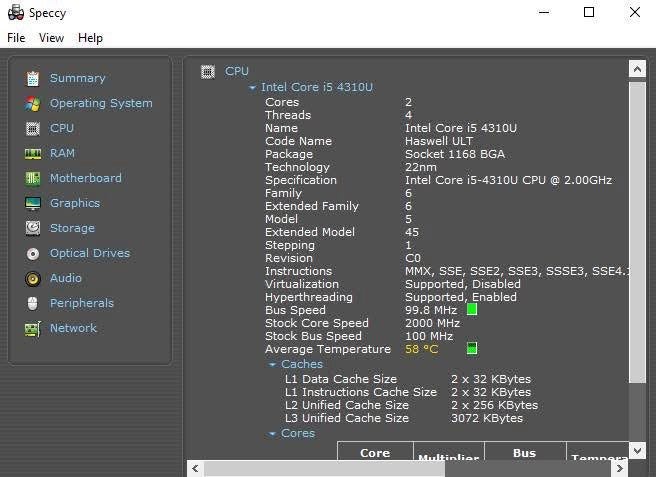656x477 pixels.
Task: Click the Summary clipboard icon in sidebar
Action: [33, 79]
